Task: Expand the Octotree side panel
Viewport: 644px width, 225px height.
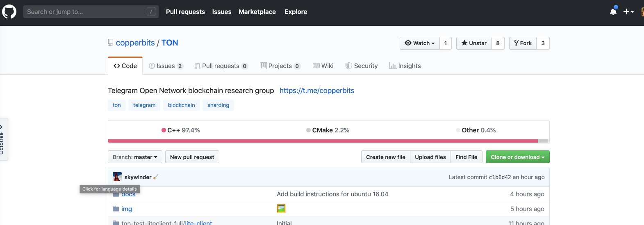Action: (x=3, y=139)
